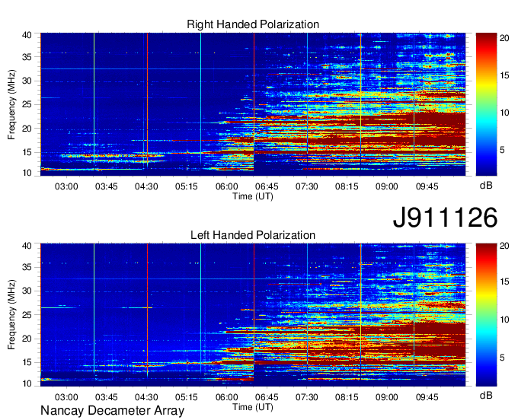The width and height of the screenshot is (518, 420).
Task: Click "Time (UT)" label under Right Handed plot
Action: coord(253,196)
